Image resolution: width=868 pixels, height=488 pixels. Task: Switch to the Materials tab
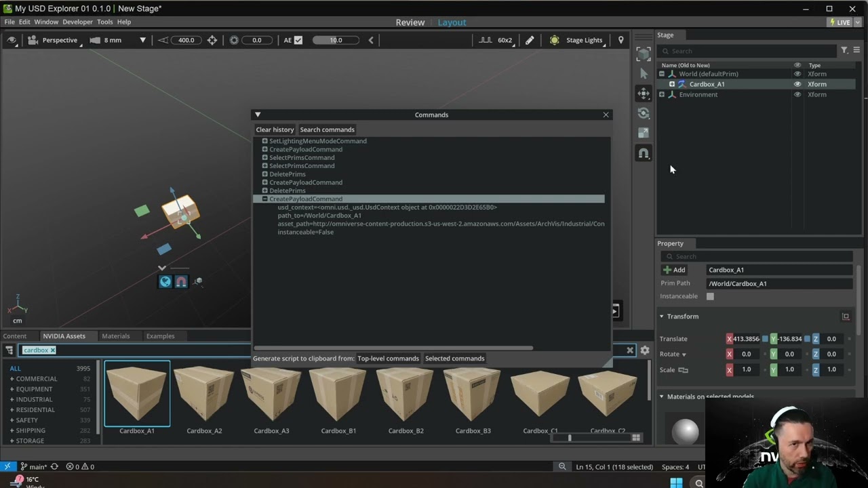115,336
